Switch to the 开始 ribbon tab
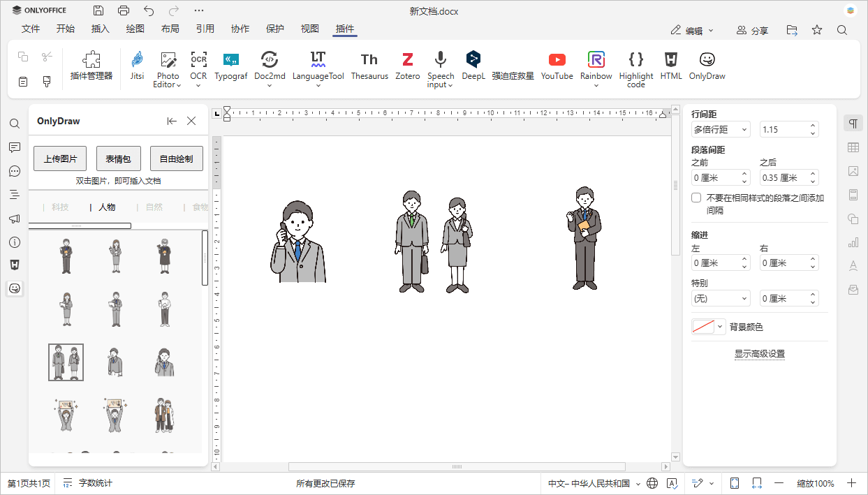 point(66,29)
